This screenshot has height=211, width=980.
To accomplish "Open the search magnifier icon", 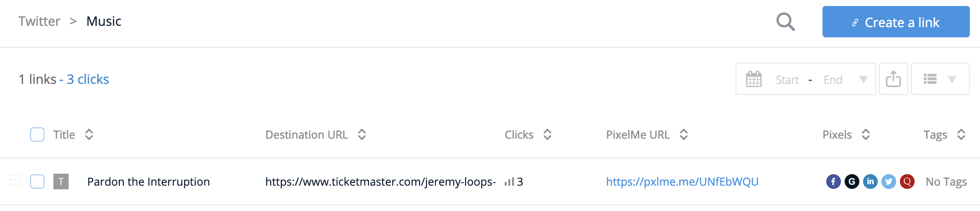I will pyautogui.click(x=785, y=22).
